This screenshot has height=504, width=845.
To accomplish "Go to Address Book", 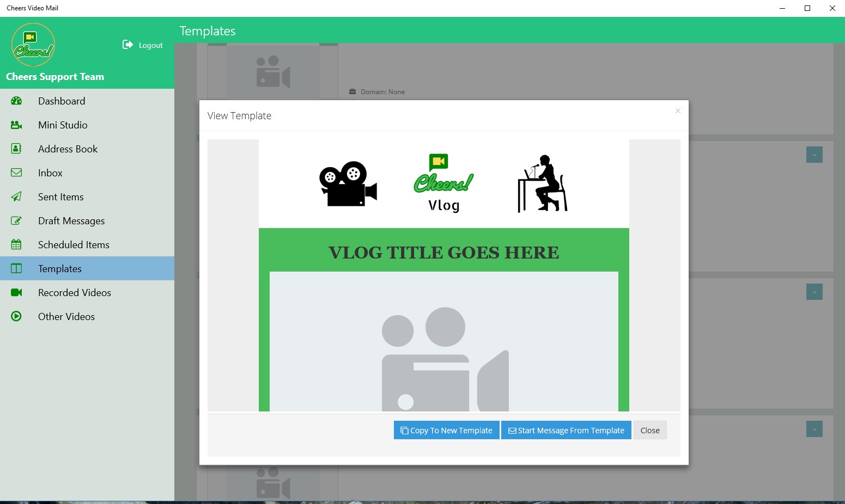I will (x=87, y=149).
